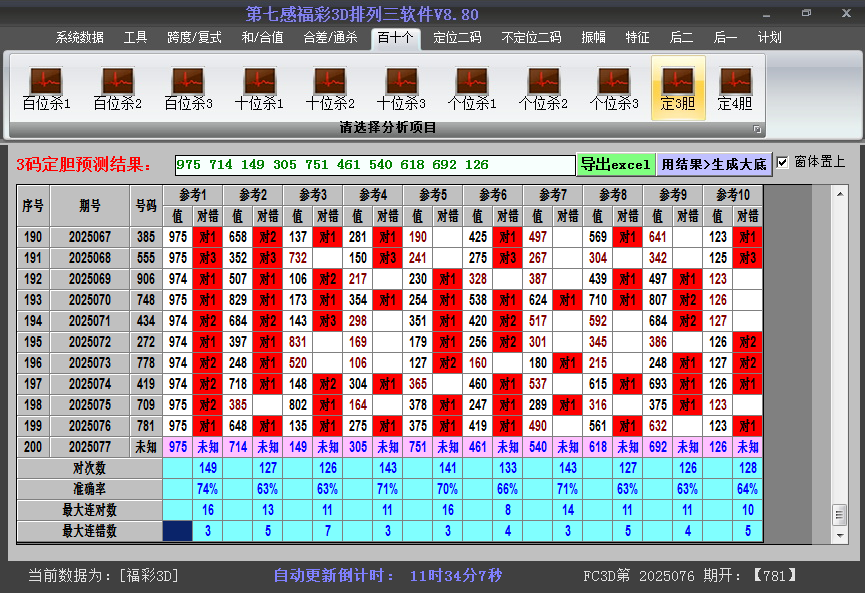The image size is (865, 593).
Task: Click the 参考8 column header
Action: tap(613, 195)
